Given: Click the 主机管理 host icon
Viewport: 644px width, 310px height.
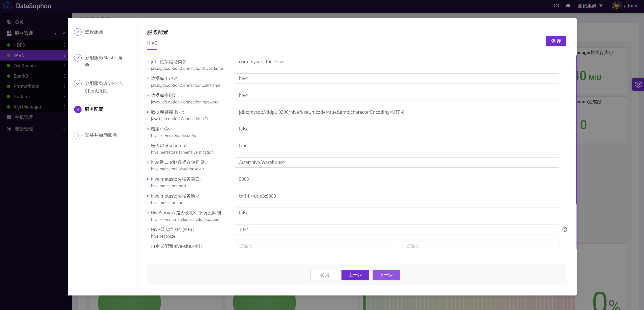Looking at the screenshot, I should click(x=9, y=117).
